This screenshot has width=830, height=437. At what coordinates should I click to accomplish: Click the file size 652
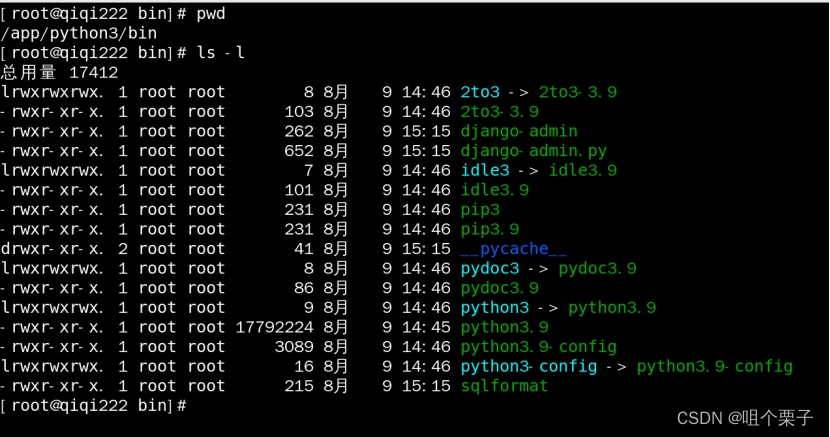pos(299,151)
